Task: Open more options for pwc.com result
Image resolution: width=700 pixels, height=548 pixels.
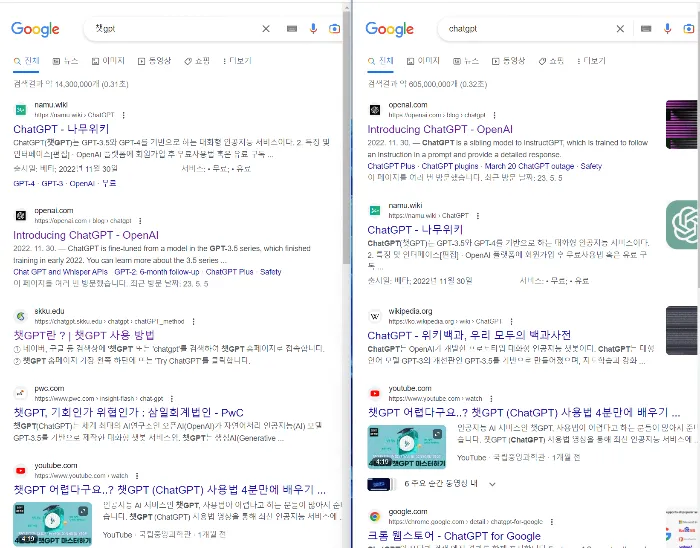Action: click(x=172, y=399)
